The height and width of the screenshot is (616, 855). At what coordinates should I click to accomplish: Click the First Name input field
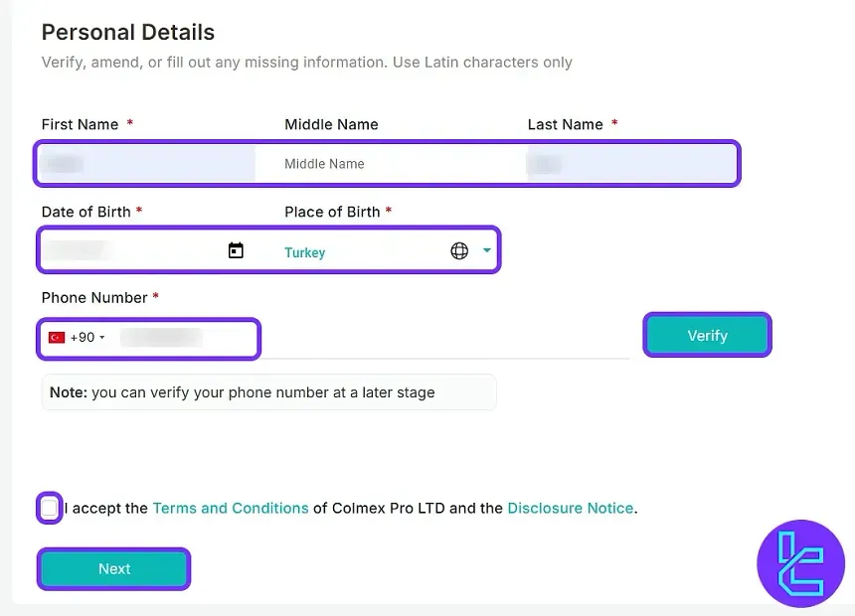tap(144, 163)
